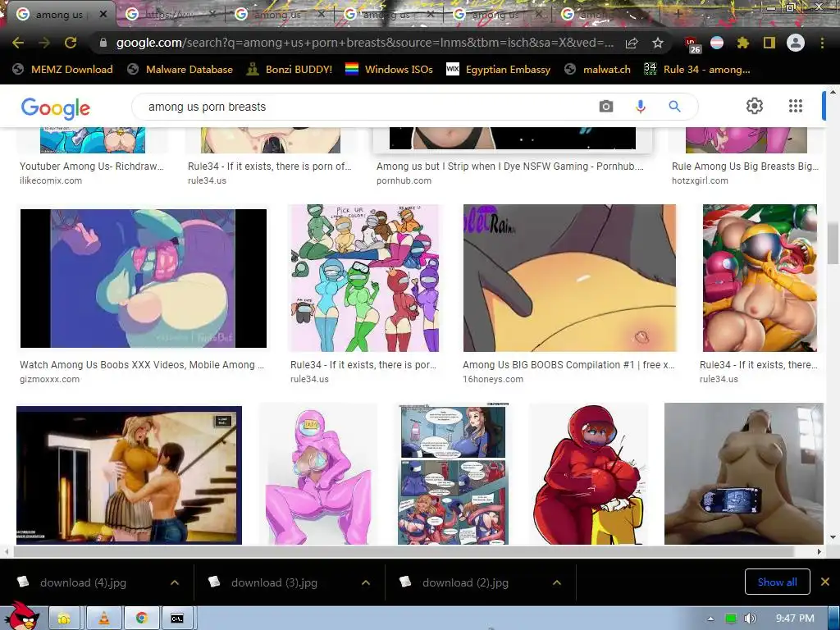Click the Show all downloads button

(x=778, y=582)
